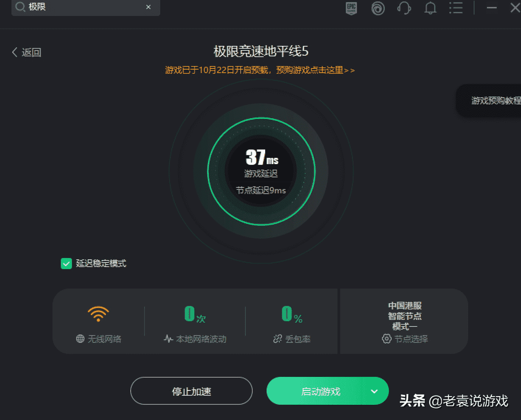Viewport: 521px width, 420px height.
Task: Open the notifications bell
Action: (x=430, y=8)
